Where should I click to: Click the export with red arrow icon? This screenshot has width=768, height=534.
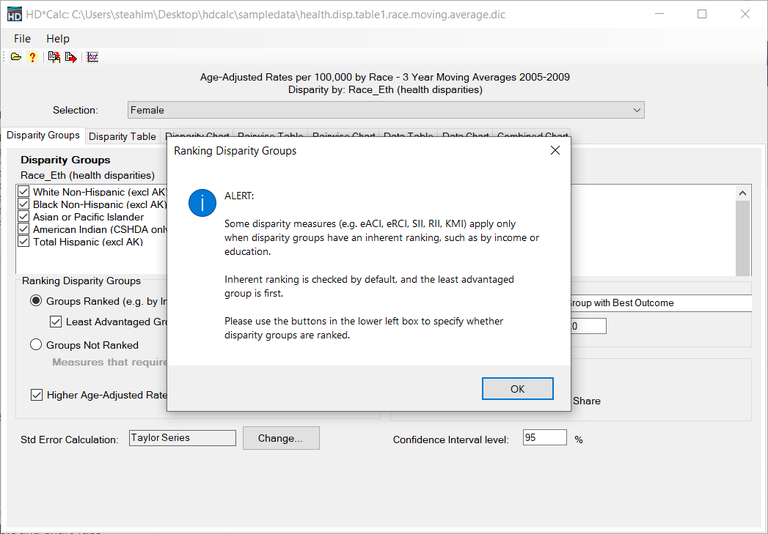(x=71, y=58)
